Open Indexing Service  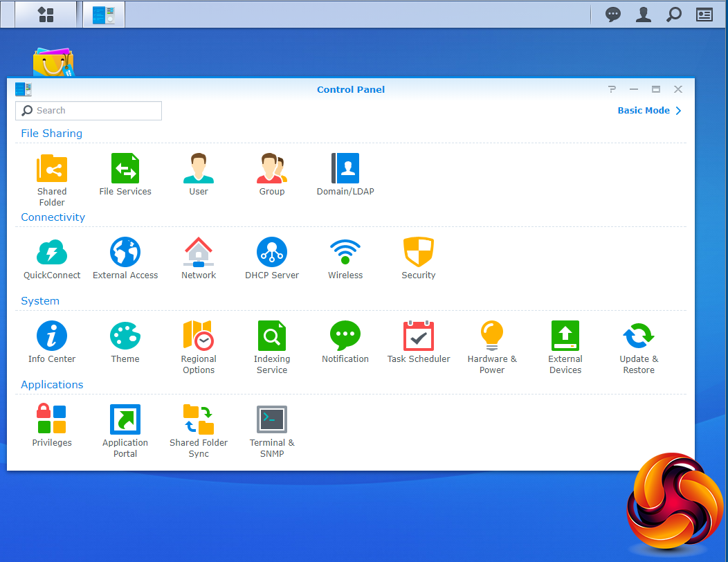coord(271,336)
